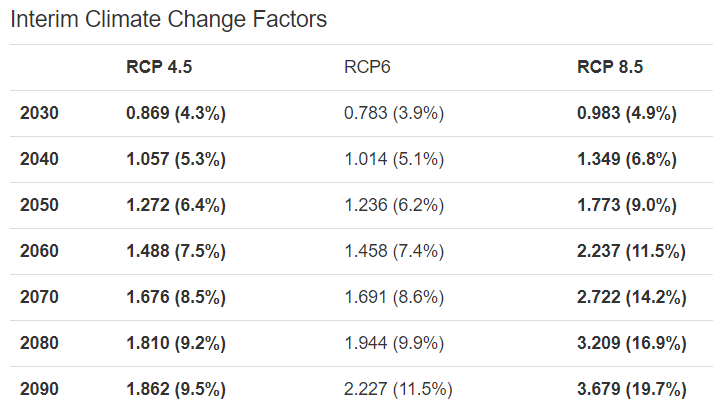Select the cell 1.488 (7.5%)
This screenshot has height=416, width=713.
[176, 251]
